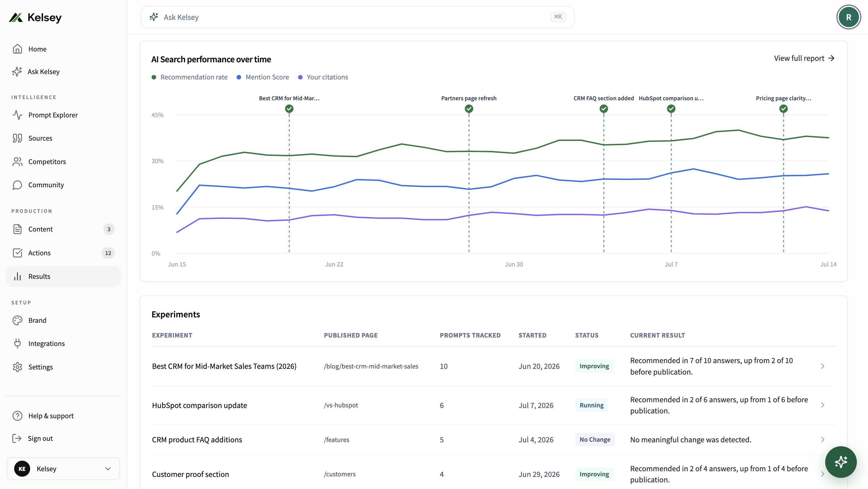Click the Content count badge 3

click(x=109, y=229)
